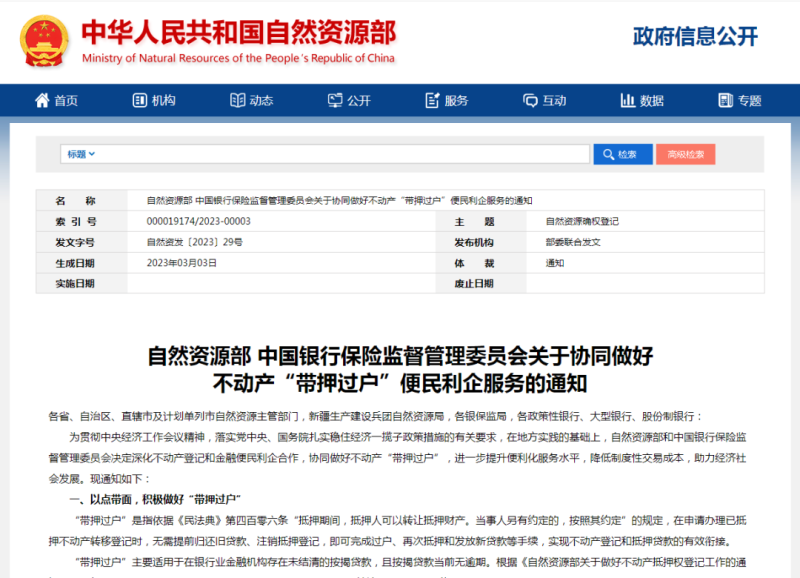Viewport: 800px width, 578px height.
Task: Click the home icon beside 首页
Action: click(x=42, y=100)
